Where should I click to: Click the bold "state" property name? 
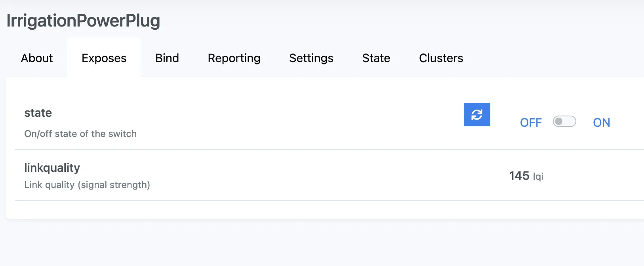[x=38, y=113]
